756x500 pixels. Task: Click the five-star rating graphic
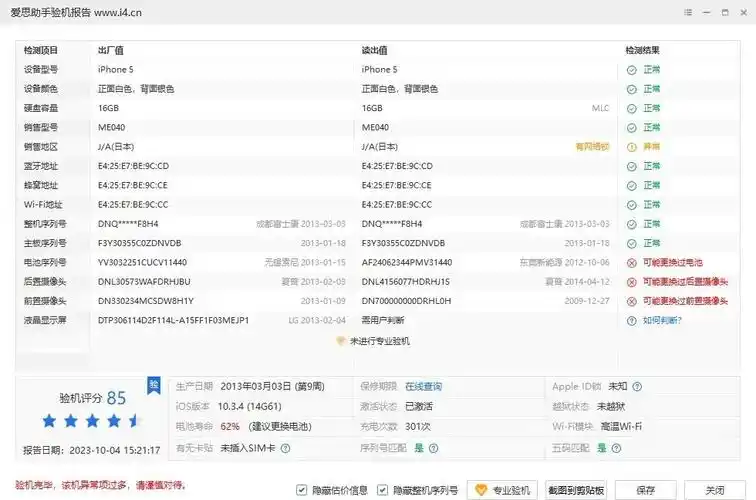[91, 421]
